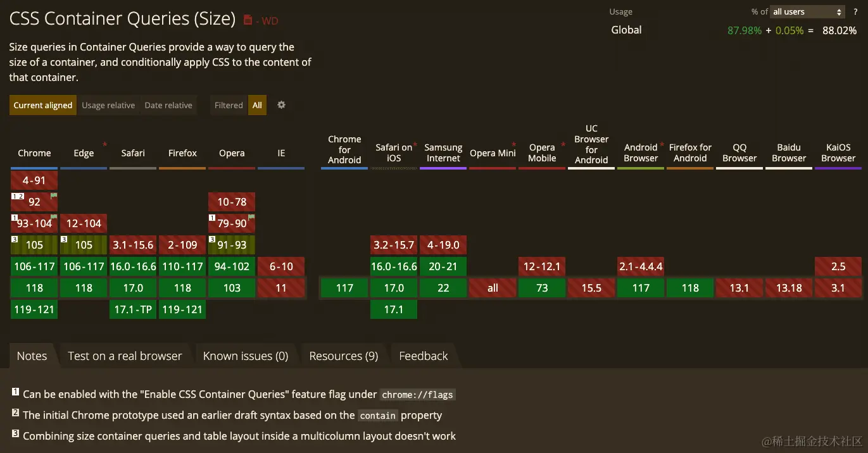Image resolution: width=868 pixels, height=453 pixels.
Task: Select Android Browser 2.1-4.4.4 cell
Action: [641, 266]
